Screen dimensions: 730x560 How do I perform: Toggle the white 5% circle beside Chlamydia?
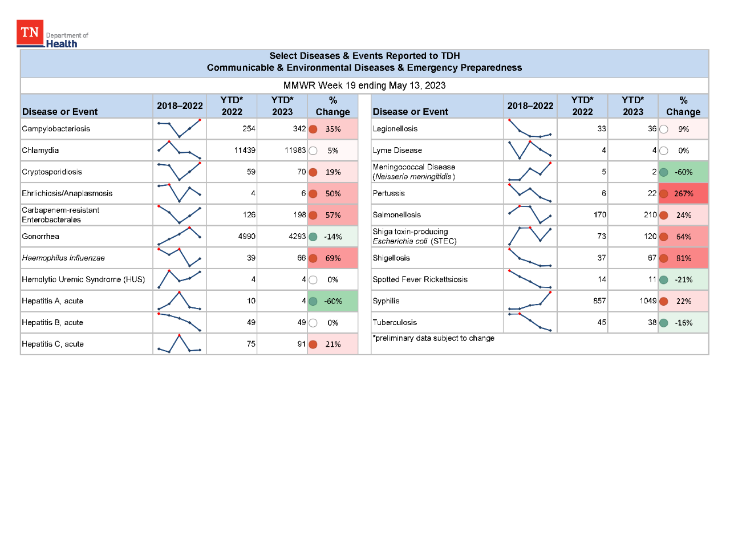313,150
